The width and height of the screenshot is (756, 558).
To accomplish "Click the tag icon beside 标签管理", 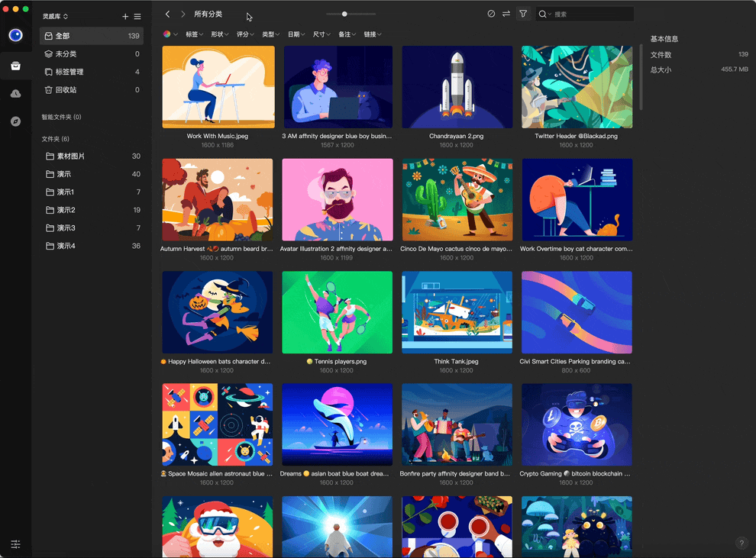I will pyautogui.click(x=48, y=72).
